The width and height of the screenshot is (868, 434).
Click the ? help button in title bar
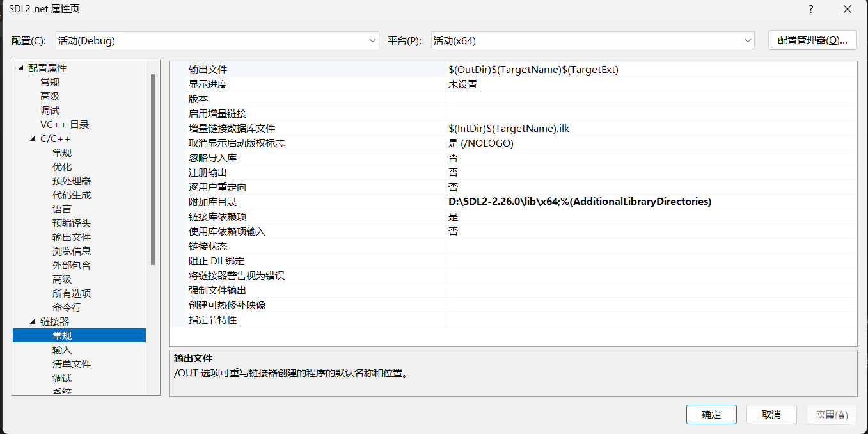810,9
